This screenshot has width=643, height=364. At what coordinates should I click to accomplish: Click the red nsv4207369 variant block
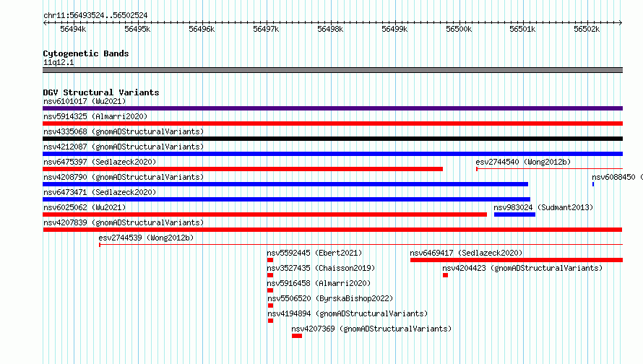297,336
